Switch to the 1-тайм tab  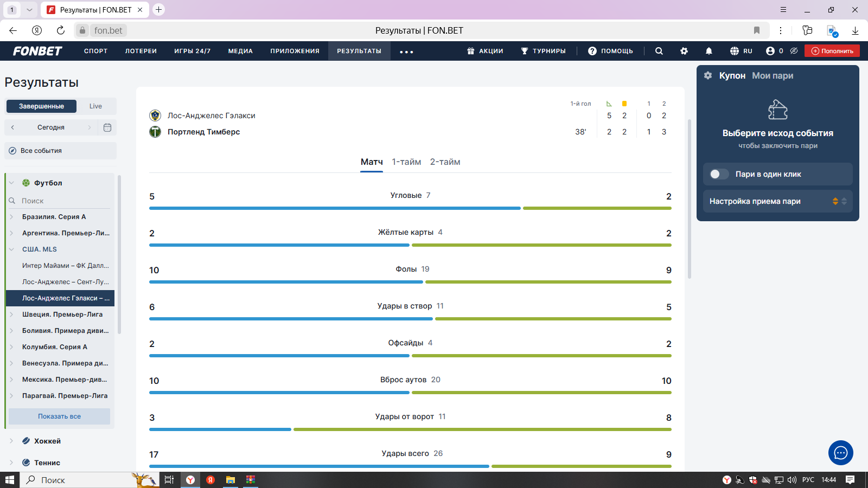[x=406, y=162]
